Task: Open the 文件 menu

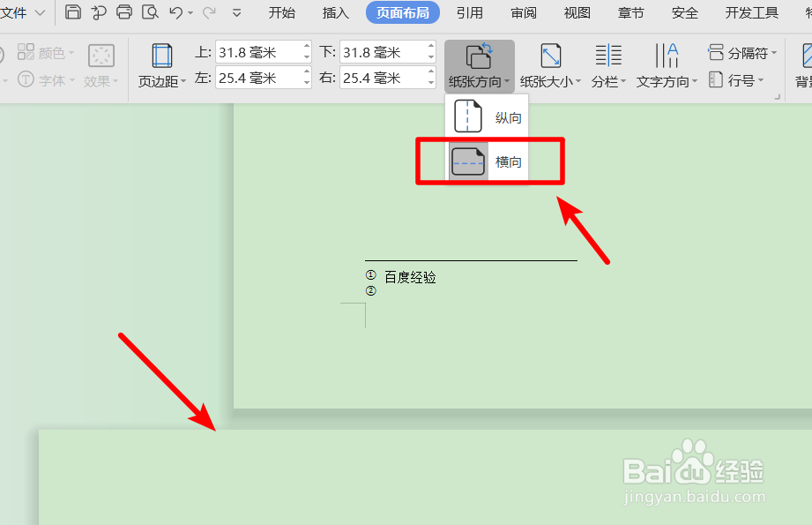Action: 22,12
